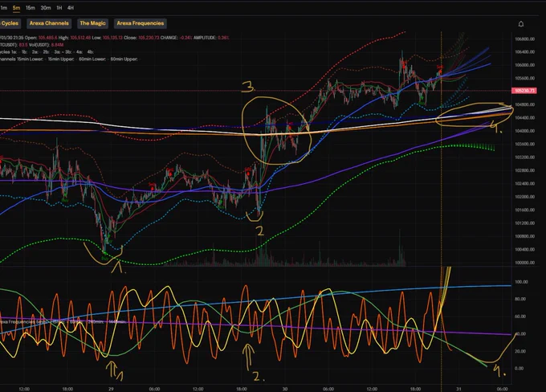Select the 5m timeframe tab
The width and height of the screenshot is (546, 392).
pyautogui.click(x=16, y=8)
